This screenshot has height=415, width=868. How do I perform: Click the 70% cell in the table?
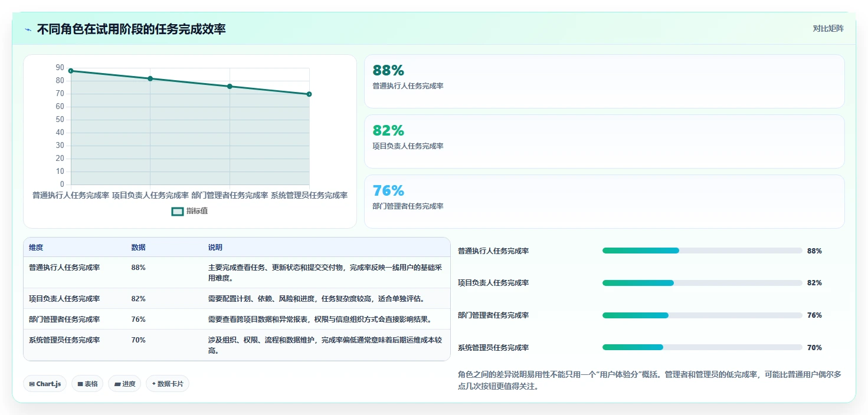click(138, 340)
